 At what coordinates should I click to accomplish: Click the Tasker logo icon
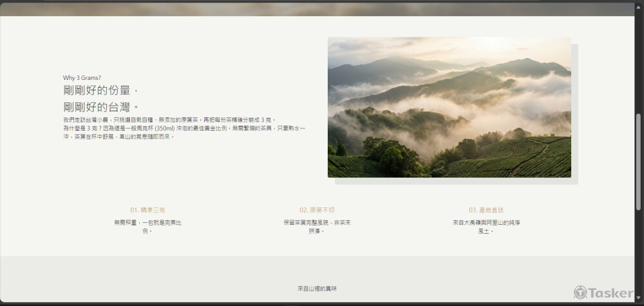580,292
